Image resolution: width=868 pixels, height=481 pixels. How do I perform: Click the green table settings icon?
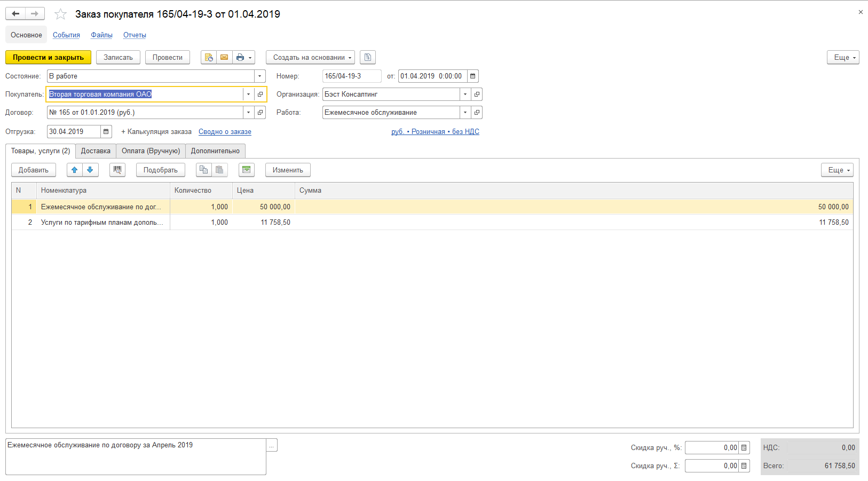246,170
